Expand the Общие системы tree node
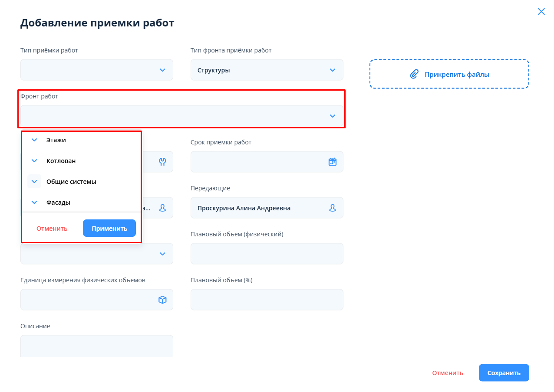Screen dimensions: 554x392 35,182
